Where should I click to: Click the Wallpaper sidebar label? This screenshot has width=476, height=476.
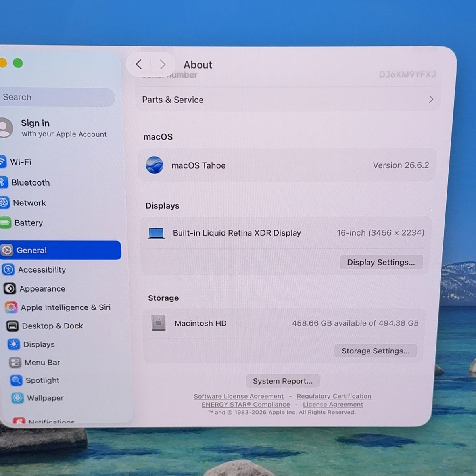pos(45,398)
